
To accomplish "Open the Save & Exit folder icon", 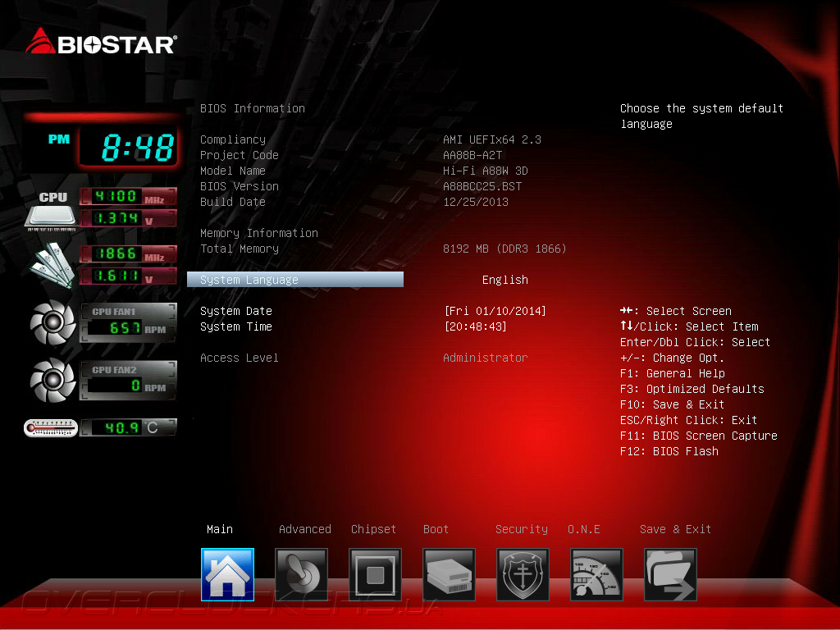I will click(670, 574).
